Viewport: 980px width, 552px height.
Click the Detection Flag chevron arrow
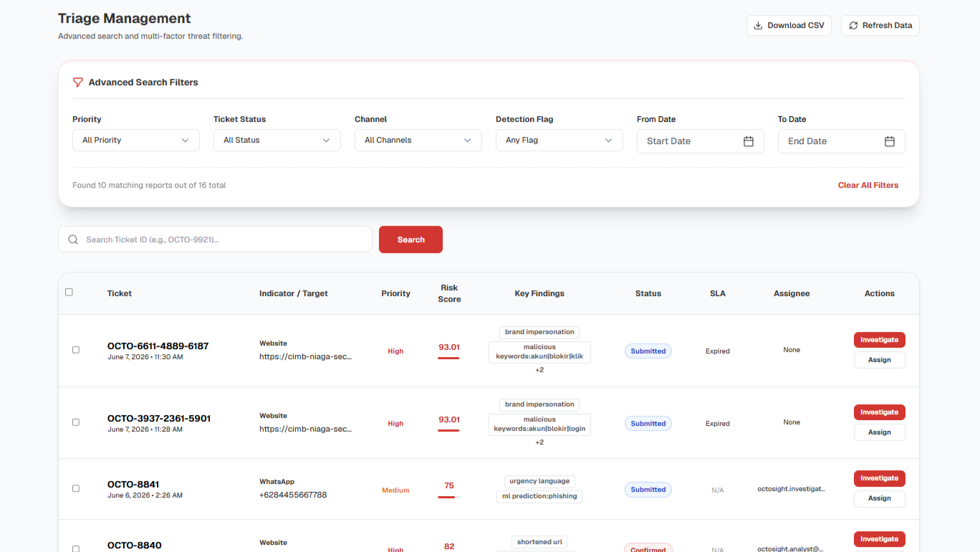point(608,141)
